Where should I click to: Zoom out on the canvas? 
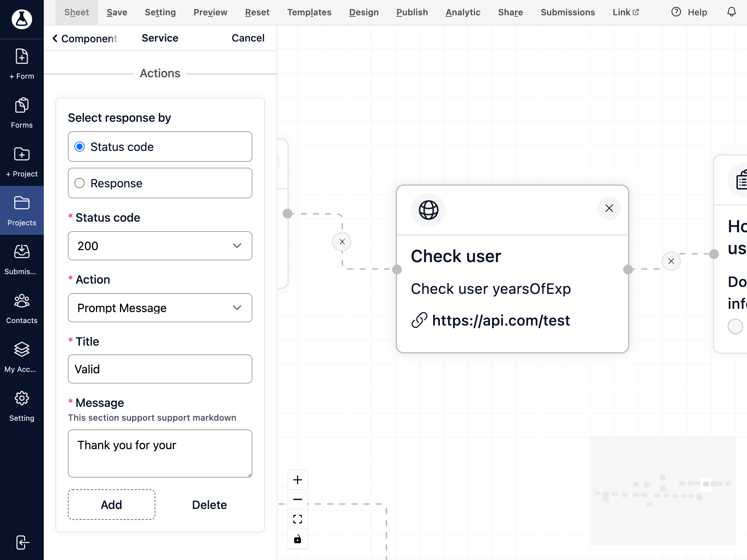pos(298,499)
